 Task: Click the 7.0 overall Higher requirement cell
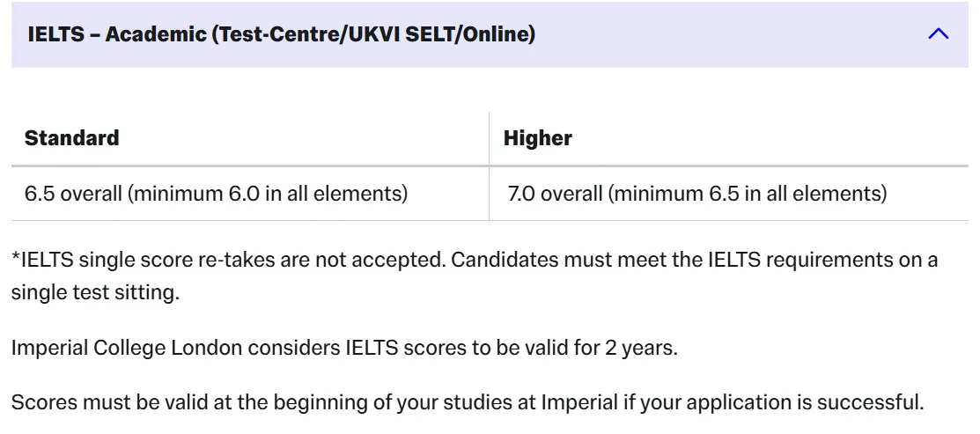729,194
